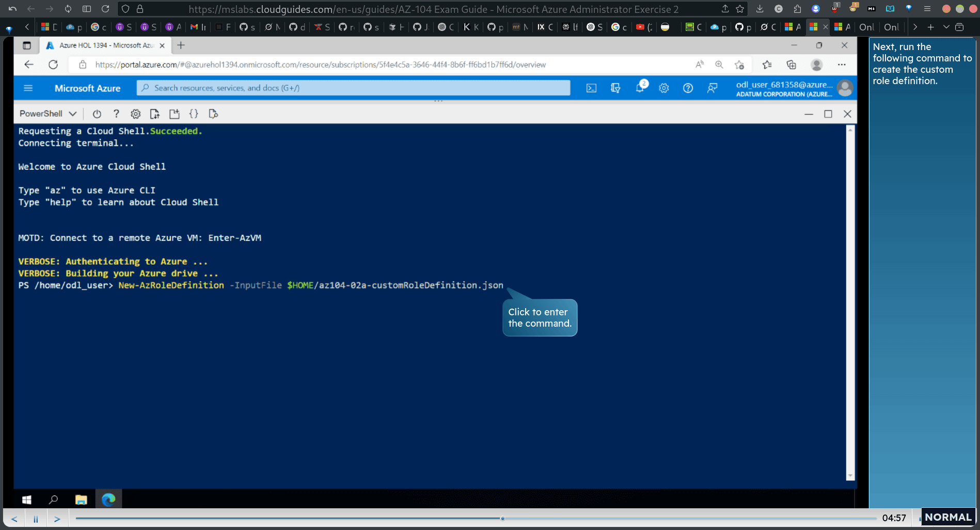Open new tab in outer browser
This screenshot has height=530, width=980.
click(x=930, y=27)
